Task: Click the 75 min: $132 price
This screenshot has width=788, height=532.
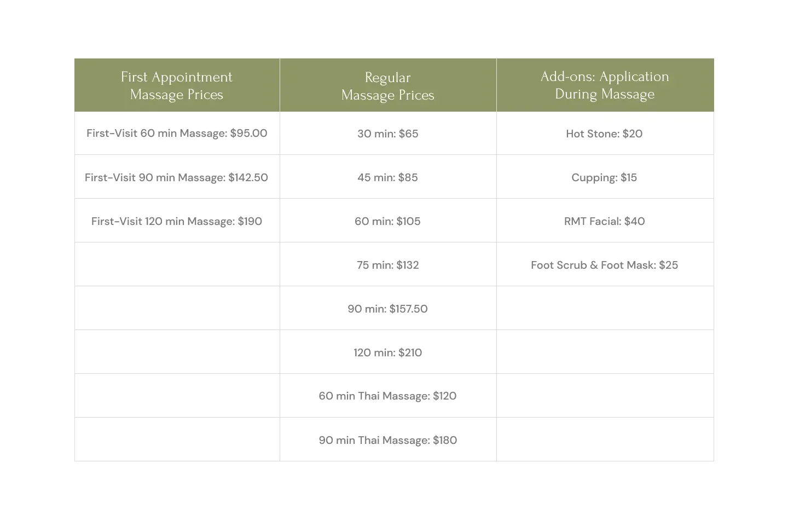Action: pos(387,265)
